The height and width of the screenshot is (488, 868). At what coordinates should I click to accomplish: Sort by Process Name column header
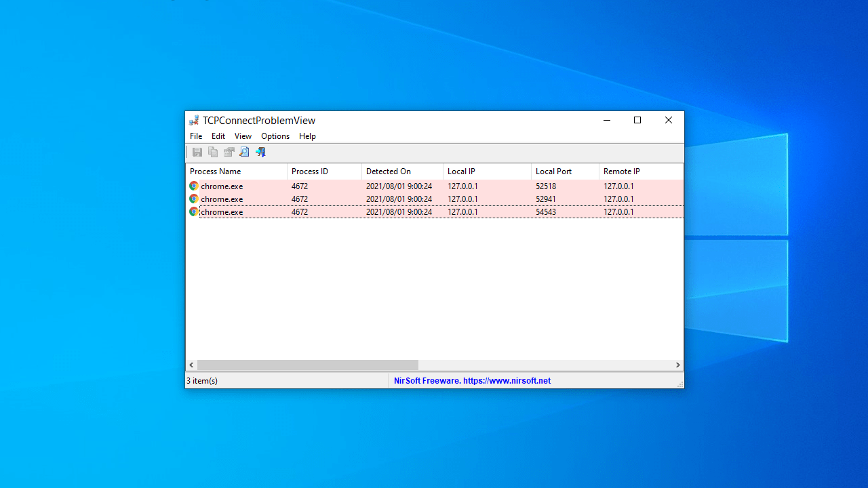point(237,171)
